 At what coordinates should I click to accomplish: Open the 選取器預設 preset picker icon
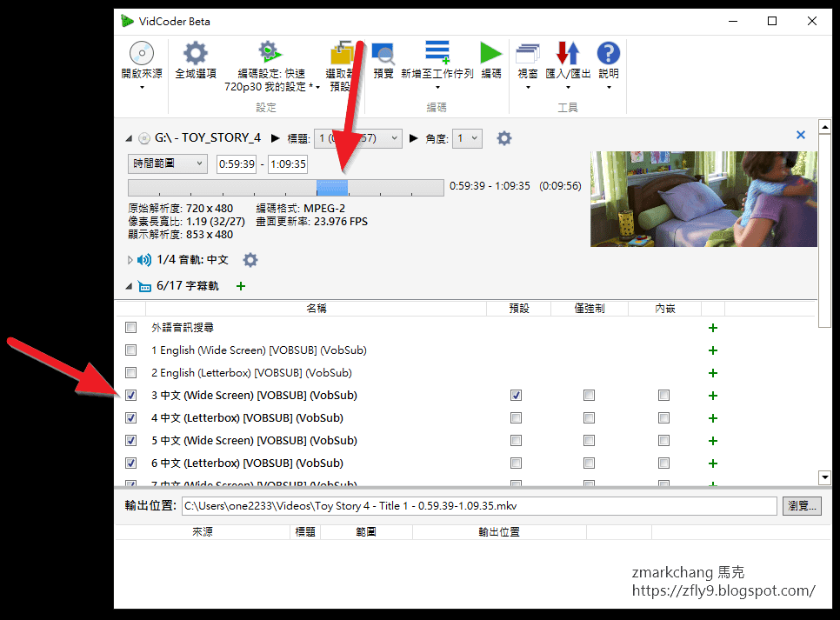[341, 54]
